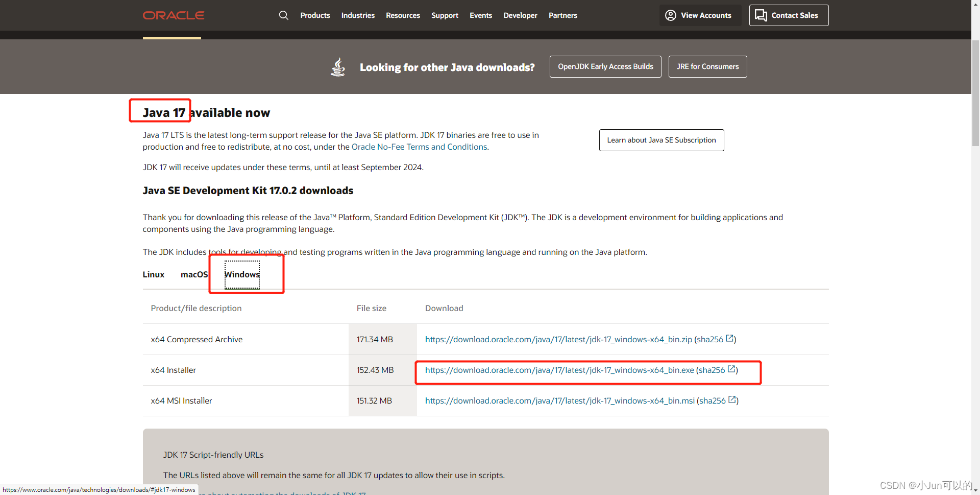The height and width of the screenshot is (495, 980).
Task: Open the Events menu
Action: pos(481,15)
